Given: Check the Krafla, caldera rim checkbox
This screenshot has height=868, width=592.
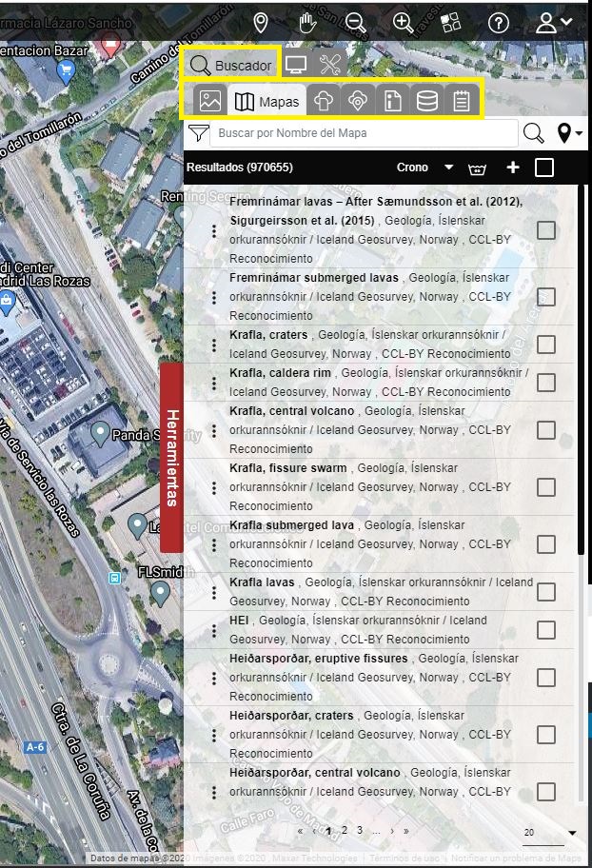Looking at the screenshot, I should click(546, 383).
